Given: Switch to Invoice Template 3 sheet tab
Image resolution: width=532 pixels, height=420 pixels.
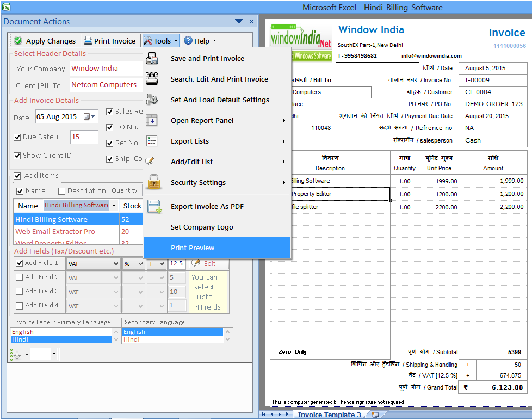Looking at the screenshot, I should (329, 415).
